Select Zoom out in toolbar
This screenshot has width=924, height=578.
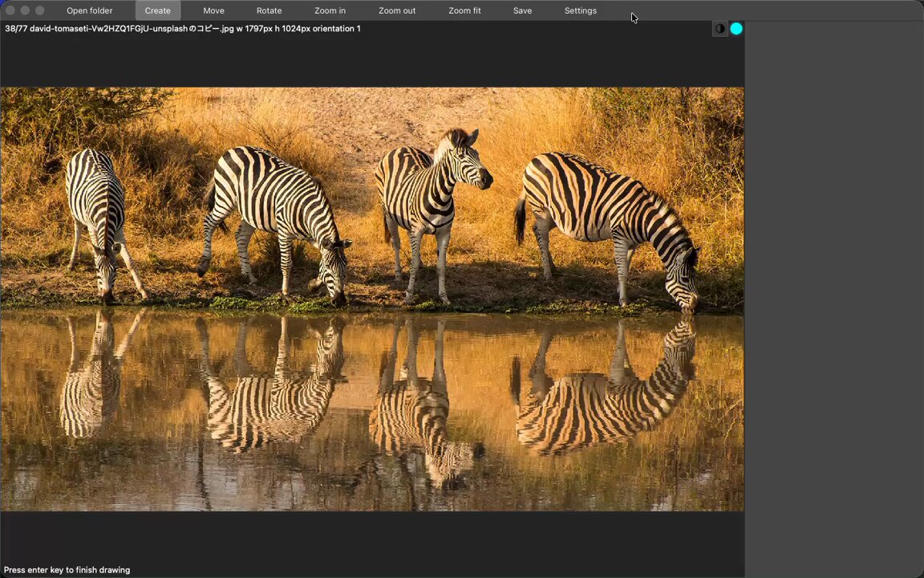click(396, 10)
